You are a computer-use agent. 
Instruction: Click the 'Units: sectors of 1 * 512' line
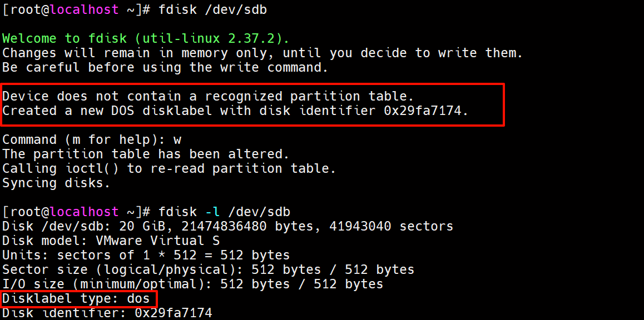click(146, 256)
